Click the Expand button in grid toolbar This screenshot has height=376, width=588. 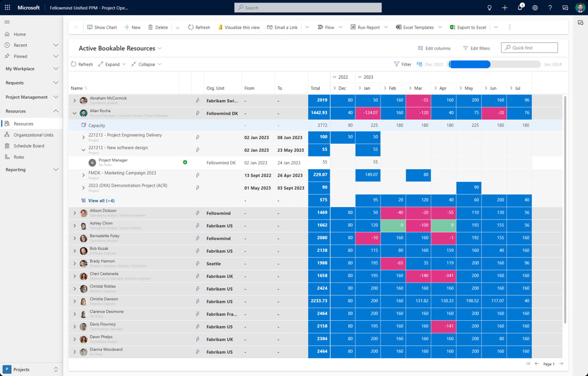(x=112, y=64)
